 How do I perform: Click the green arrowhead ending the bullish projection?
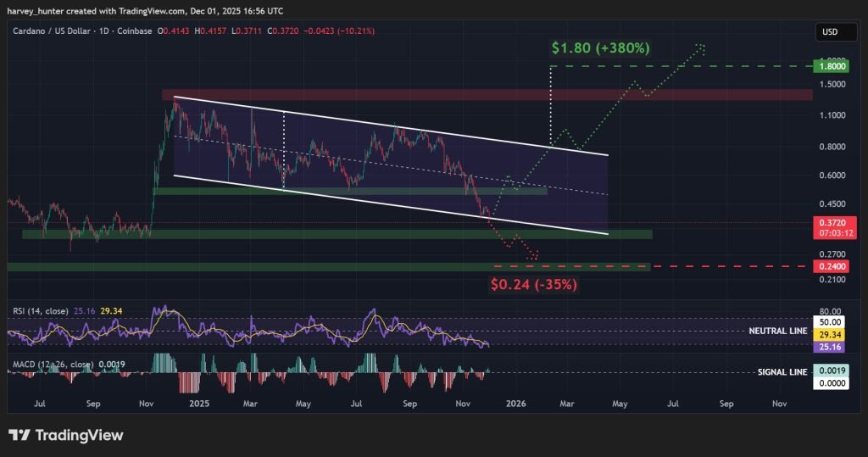pyautogui.click(x=701, y=46)
